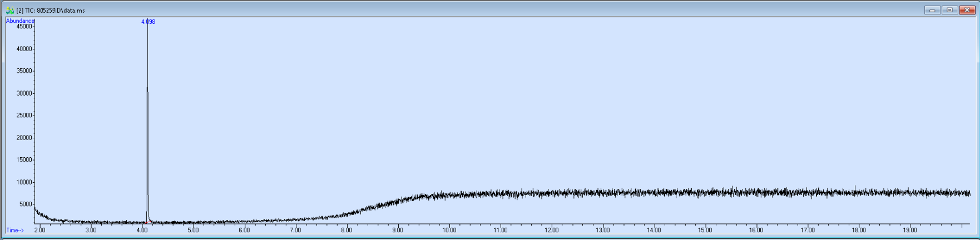Image resolution: width=980 pixels, height=240 pixels.
Task: Maximize the TIC chromatogram window
Action: [949, 10]
